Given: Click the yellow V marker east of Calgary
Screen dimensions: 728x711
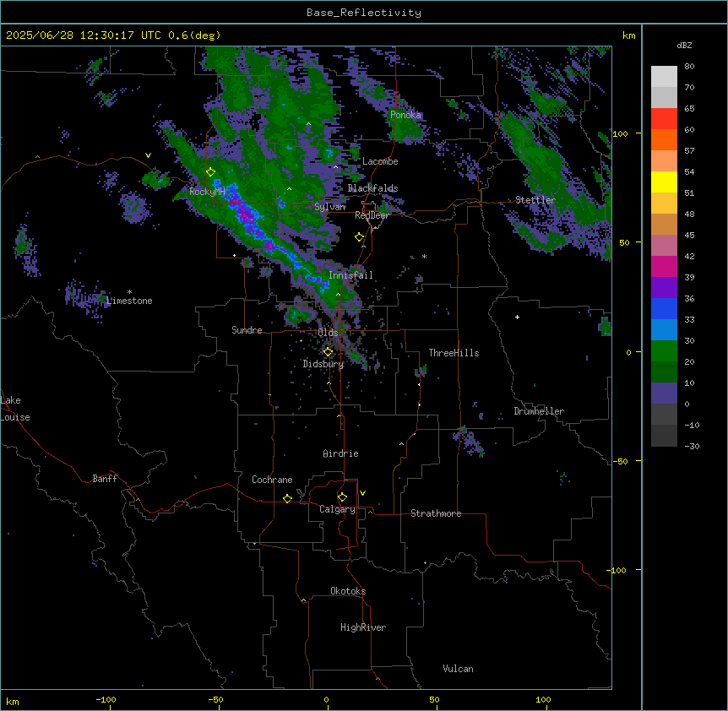Looking at the screenshot, I should tap(362, 493).
